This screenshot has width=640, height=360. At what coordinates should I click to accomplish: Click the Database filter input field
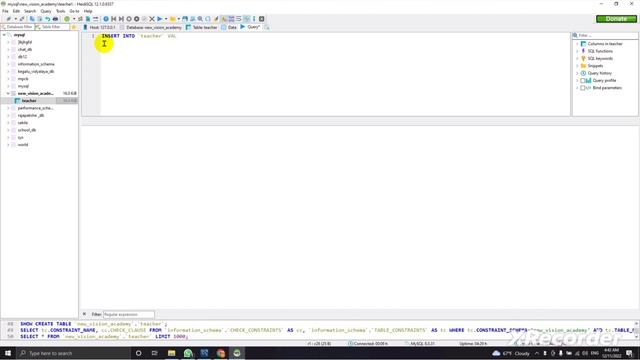18,27
